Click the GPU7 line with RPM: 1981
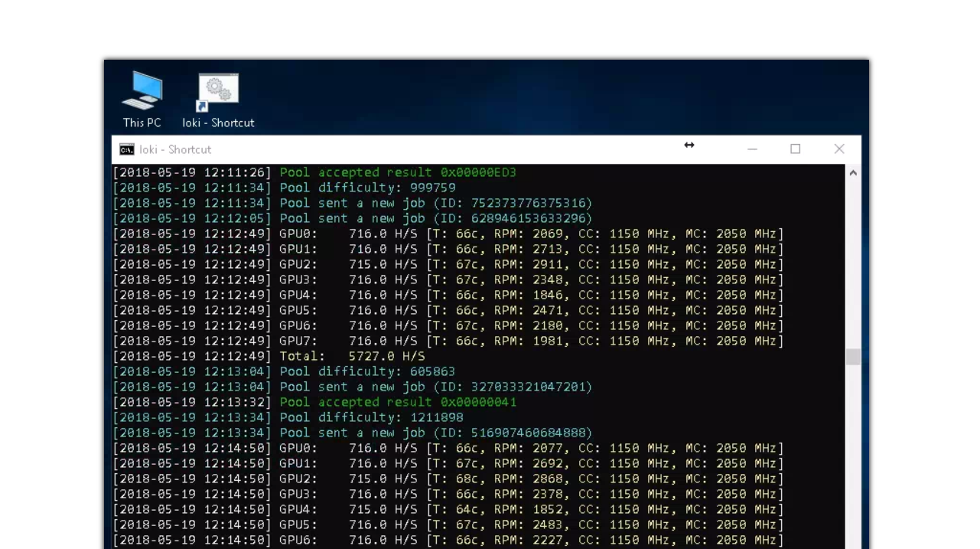This screenshot has height=549, width=980. click(449, 341)
